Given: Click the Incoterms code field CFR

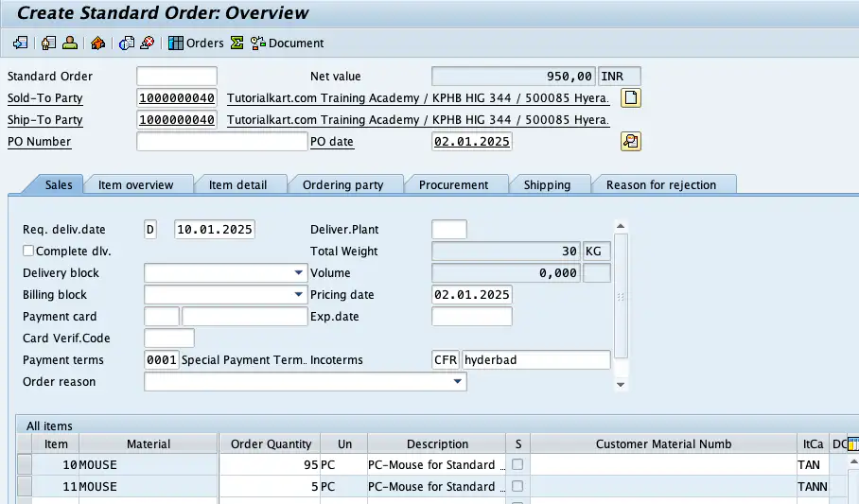Looking at the screenshot, I should coord(446,360).
